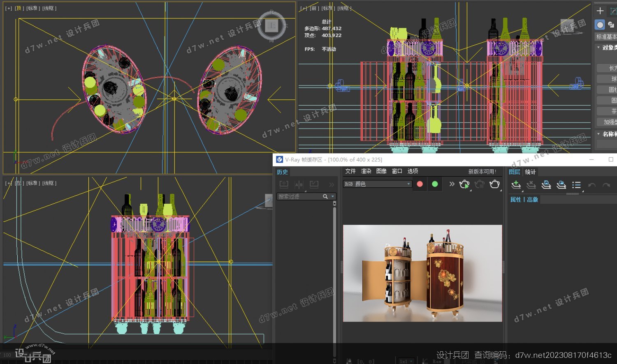Click the V-Ray logo in the title bar

pos(280,159)
